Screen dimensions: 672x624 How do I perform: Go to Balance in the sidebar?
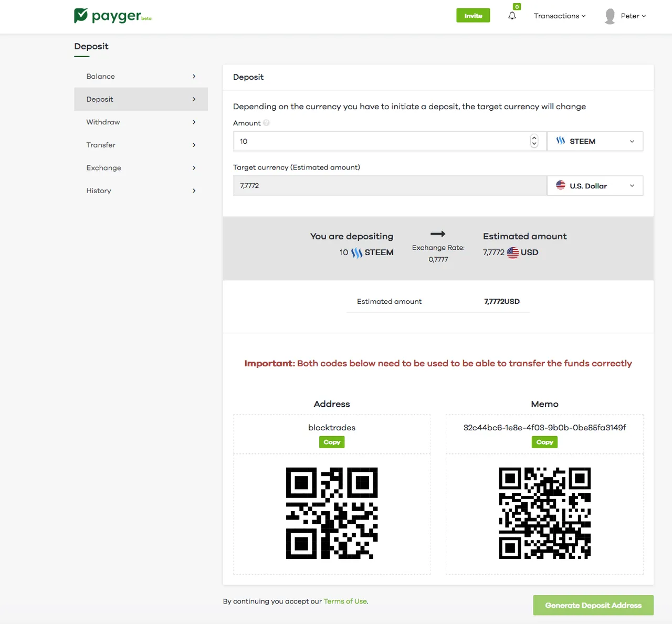141,76
